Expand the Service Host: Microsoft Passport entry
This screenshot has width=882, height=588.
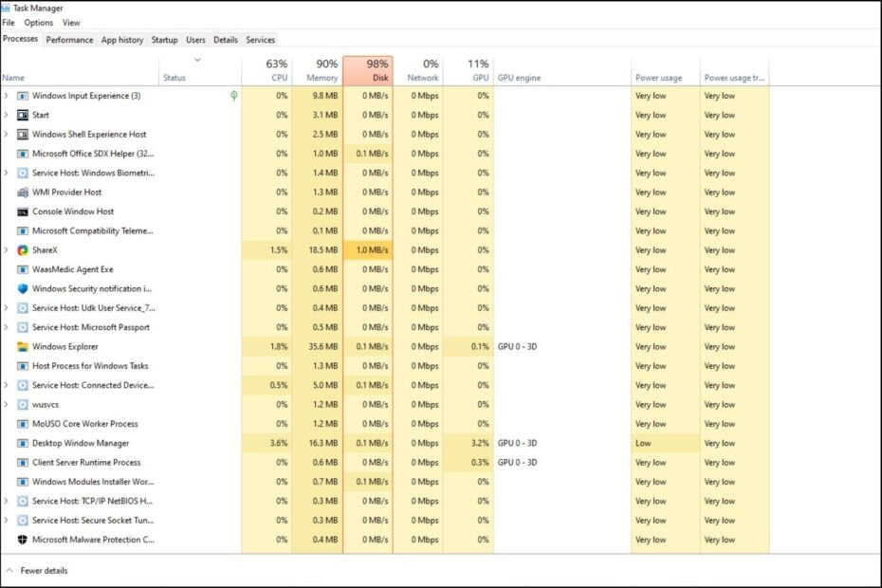point(8,327)
